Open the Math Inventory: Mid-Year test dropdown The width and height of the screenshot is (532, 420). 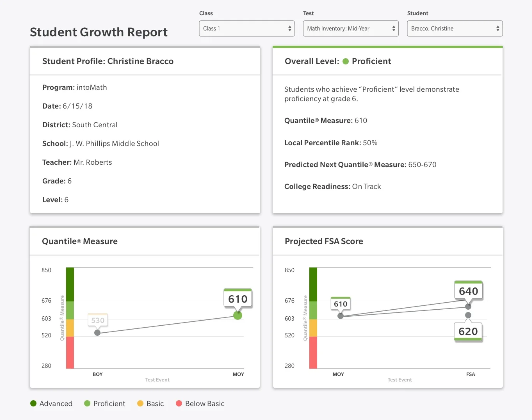coord(350,28)
